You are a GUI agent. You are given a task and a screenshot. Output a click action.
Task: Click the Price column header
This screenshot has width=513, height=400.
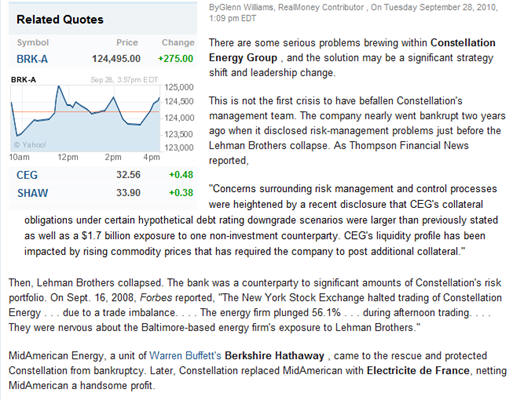point(127,43)
